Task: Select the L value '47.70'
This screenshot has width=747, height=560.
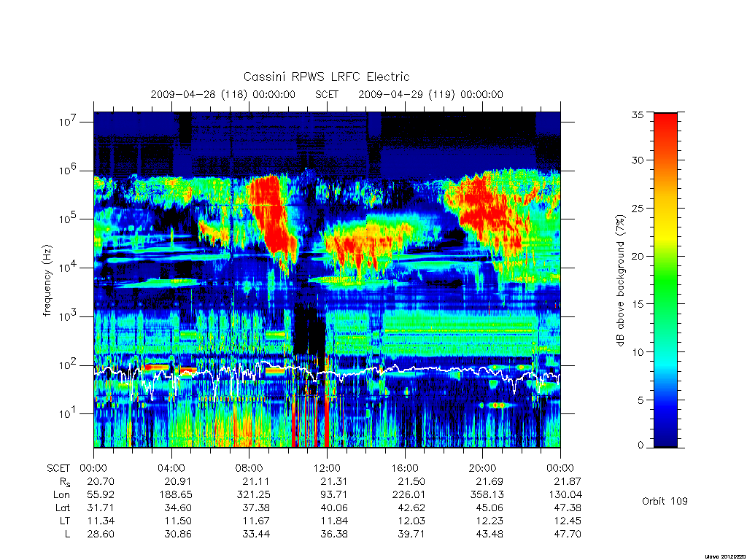Action: pyautogui.click(x=568, y=534)
